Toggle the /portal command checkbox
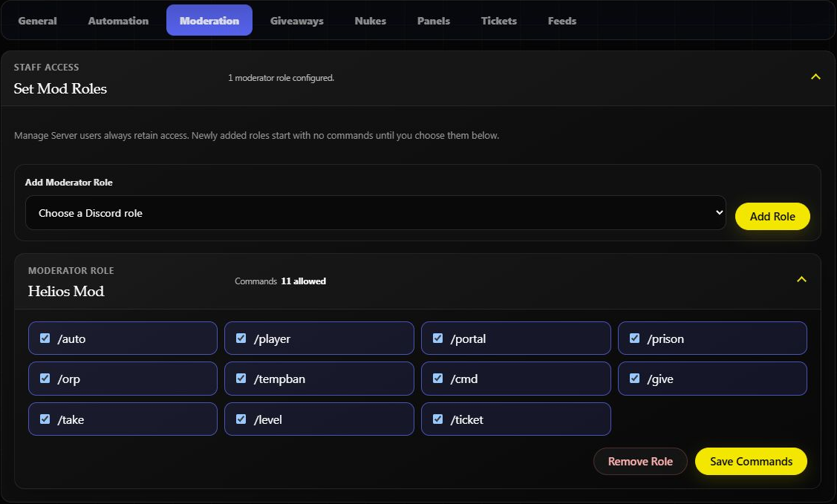Screen dimensions: 837x504 click(437, 338)
